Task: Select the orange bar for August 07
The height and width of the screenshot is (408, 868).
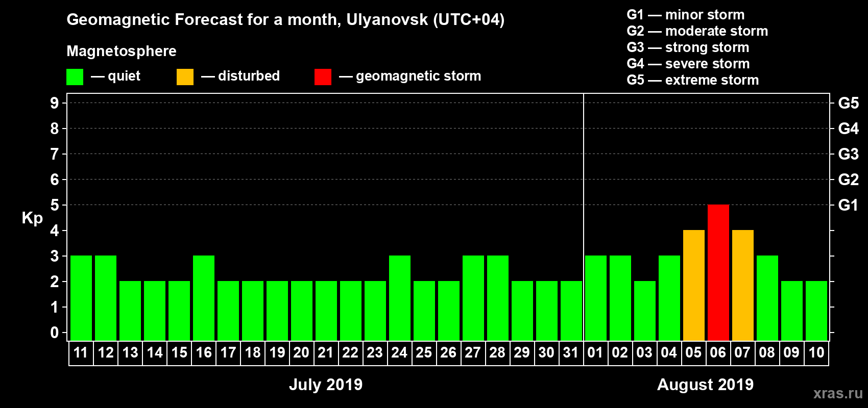Action: pyautogui.click(x=742, y=286)
